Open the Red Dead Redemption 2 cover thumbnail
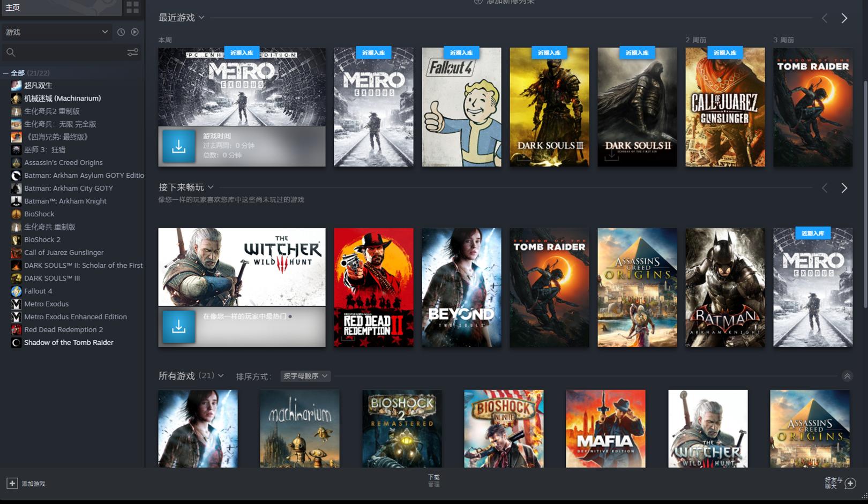Image resolution: width=868 pixels, height=504 pixels. (x=373, y=288)
